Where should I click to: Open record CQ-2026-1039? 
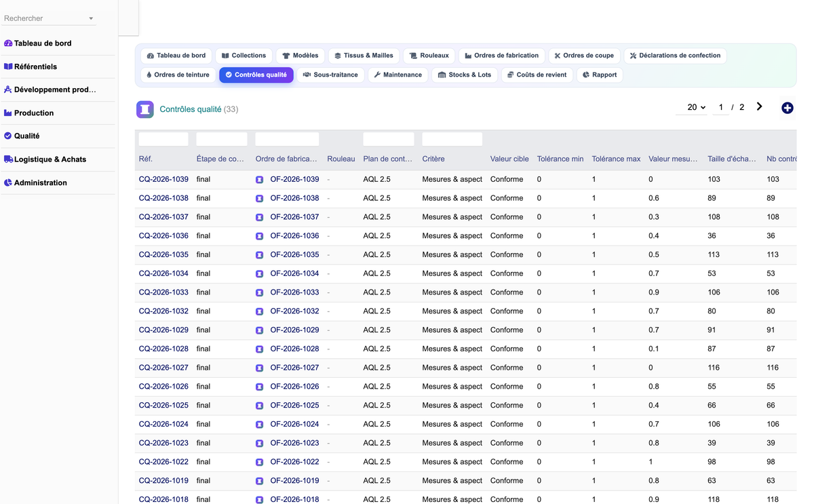[163, 179]
